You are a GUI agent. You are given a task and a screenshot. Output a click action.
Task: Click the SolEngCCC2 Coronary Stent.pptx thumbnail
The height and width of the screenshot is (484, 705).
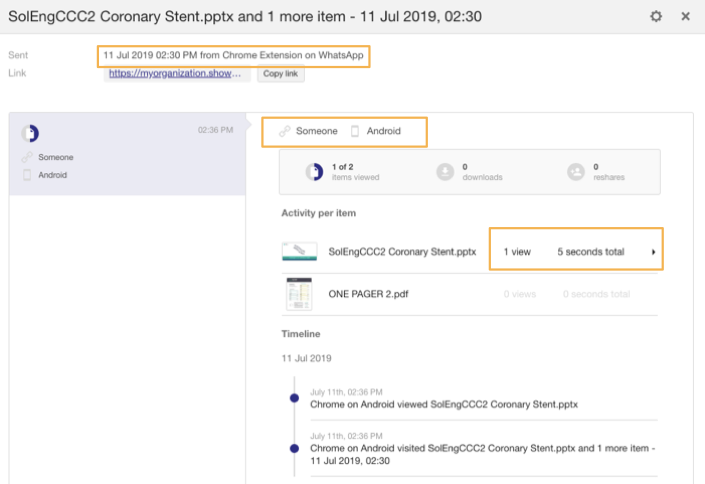299,252
